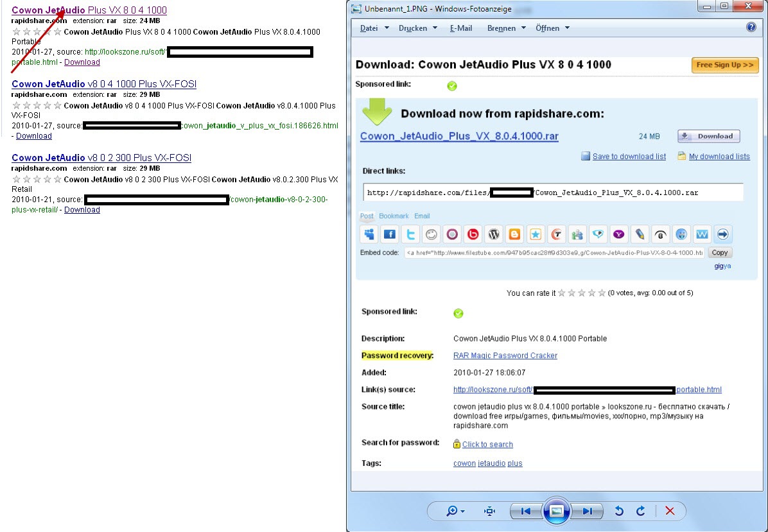Click the blue arrow more-sharing icon
This screenshot has width=768, height=532.
[x=722, y=234]
